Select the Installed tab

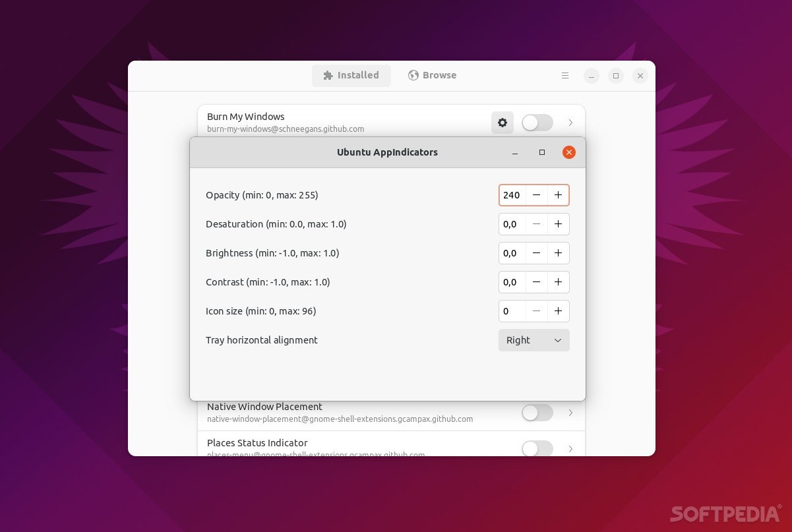tap(351, 75)
